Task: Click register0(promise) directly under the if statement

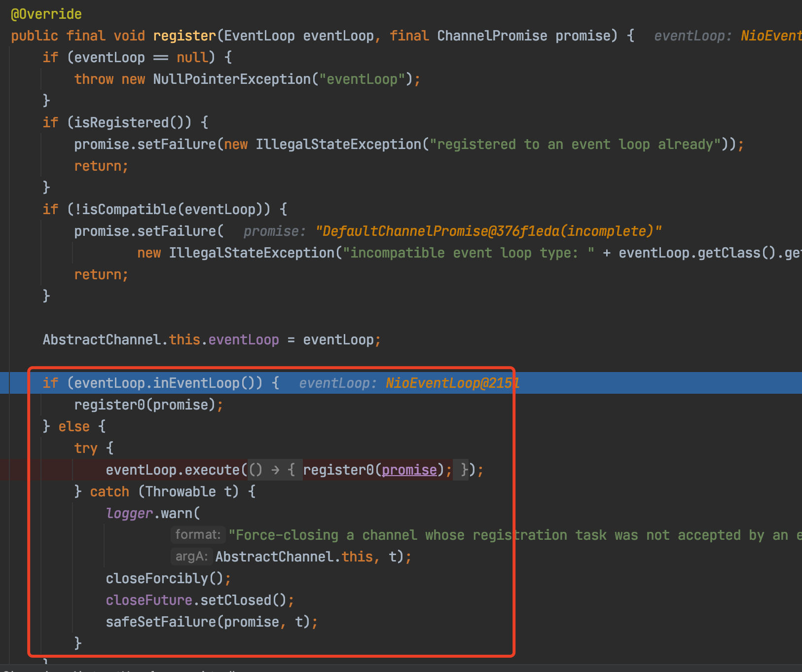Action: click(x=145, y=405)
